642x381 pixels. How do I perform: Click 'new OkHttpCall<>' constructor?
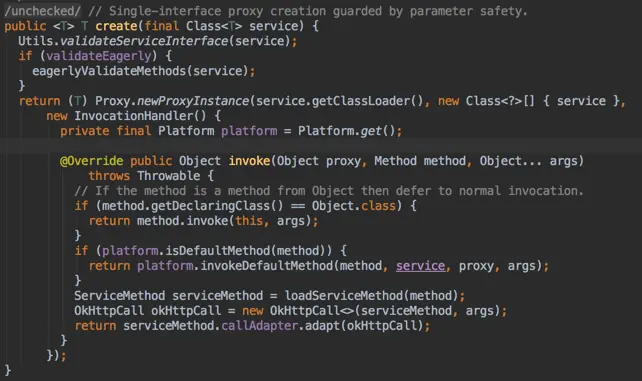click(298, 311)
